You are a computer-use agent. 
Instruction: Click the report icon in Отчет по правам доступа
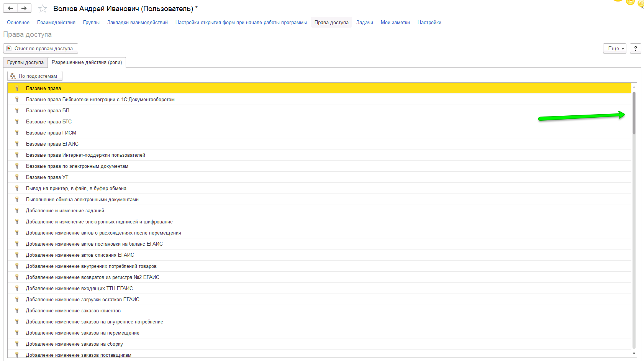click(x=9, y=48)
